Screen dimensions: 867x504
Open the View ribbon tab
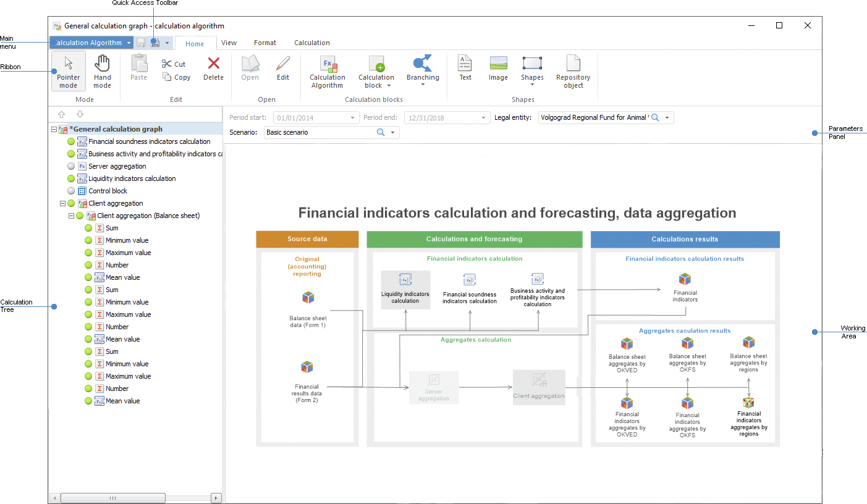[x=229, y=43]
